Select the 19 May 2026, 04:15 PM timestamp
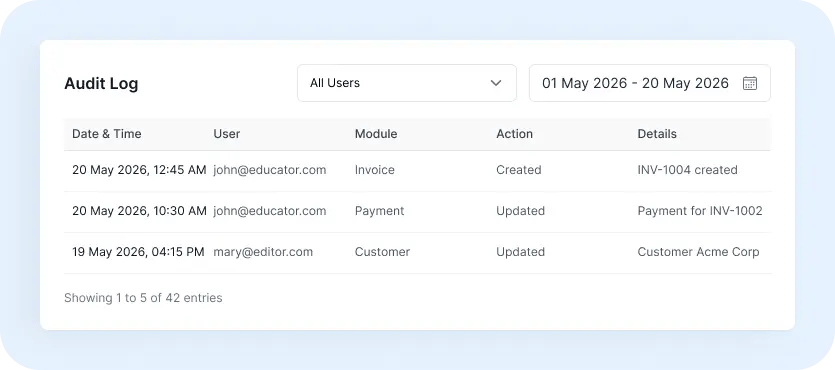 (x=138, y=252)
